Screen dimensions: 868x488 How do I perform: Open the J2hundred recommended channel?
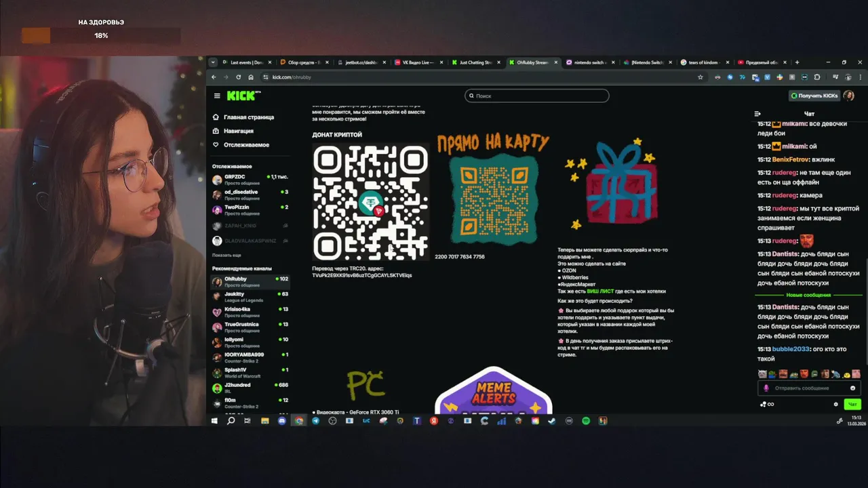[x=250, y=388]
